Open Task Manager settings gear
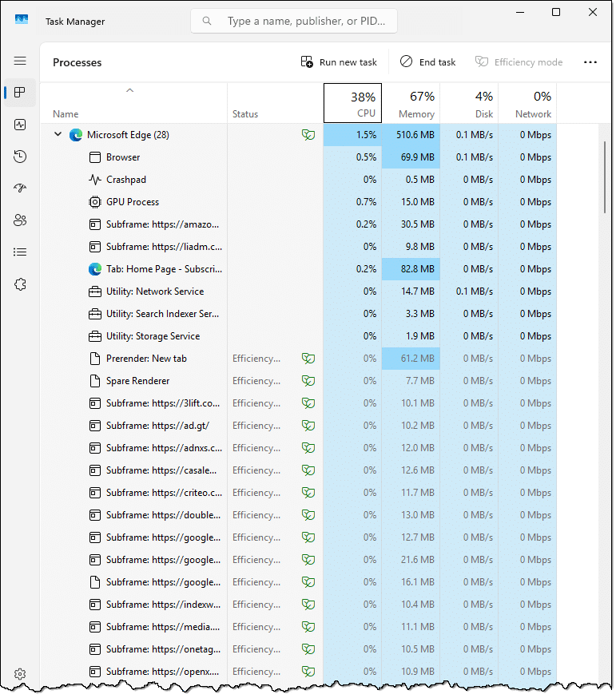This screenshot has height=698, width=616. tap(20, 674)
